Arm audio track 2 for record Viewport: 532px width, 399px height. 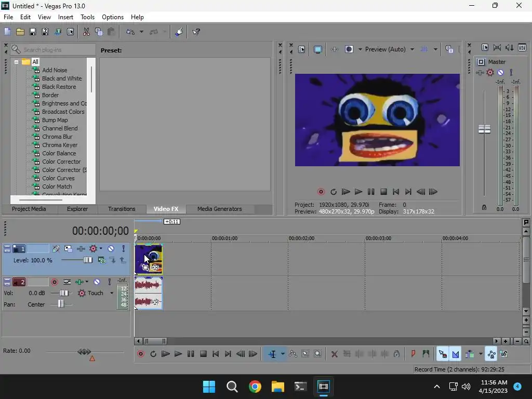[54, 282]
